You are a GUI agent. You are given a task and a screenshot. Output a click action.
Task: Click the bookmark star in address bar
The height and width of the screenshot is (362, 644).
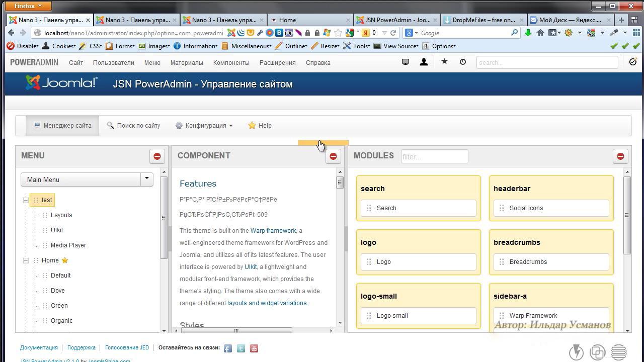point(338,33)
